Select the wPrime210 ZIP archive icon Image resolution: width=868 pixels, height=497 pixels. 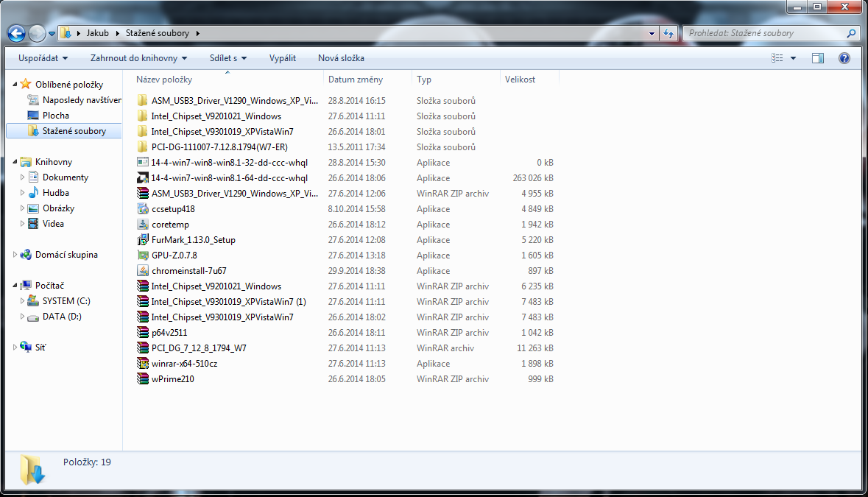click(142, 380)
